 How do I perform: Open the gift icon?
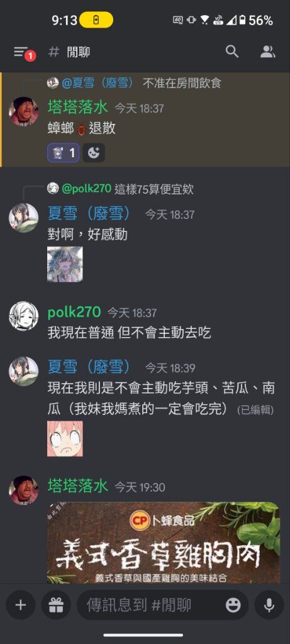tap(56, 604)
